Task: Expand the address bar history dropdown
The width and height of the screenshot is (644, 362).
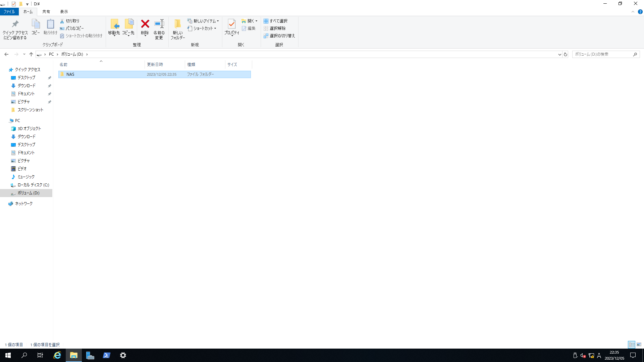Action: click(x=559, y=54)
